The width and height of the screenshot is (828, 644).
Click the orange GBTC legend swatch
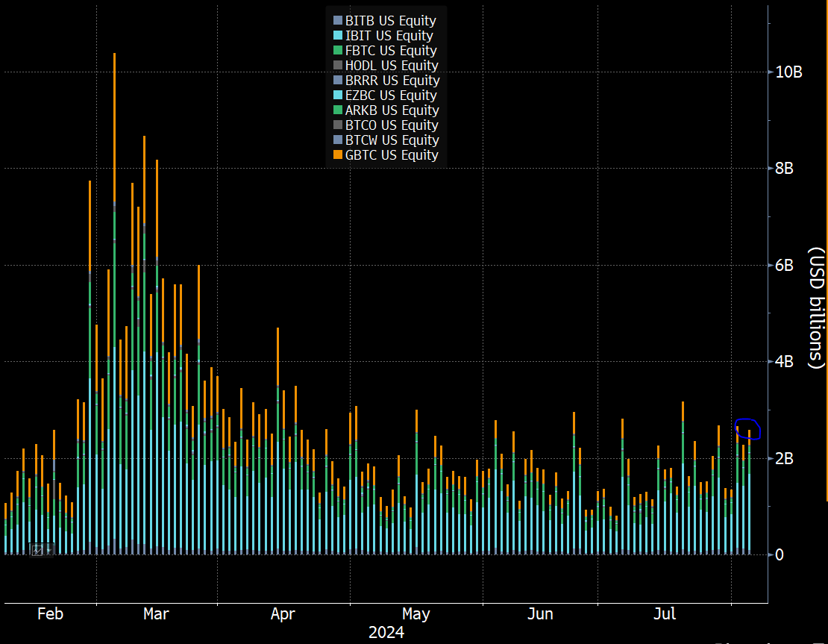click(x=338, y=155)
